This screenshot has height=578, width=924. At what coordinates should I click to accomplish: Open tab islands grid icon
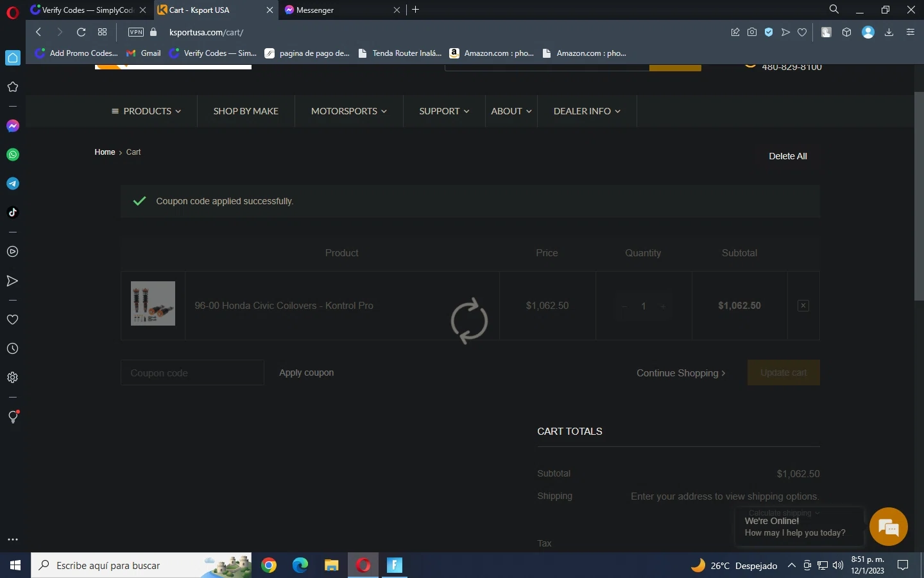(102, 32)
